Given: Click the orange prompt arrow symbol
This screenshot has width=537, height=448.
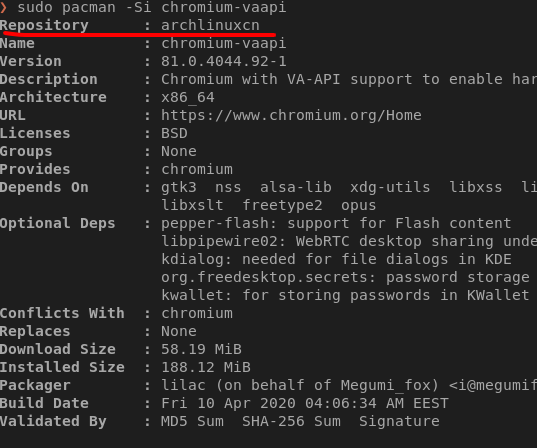Looking at the screenshot, I should [x=3, y=7].
